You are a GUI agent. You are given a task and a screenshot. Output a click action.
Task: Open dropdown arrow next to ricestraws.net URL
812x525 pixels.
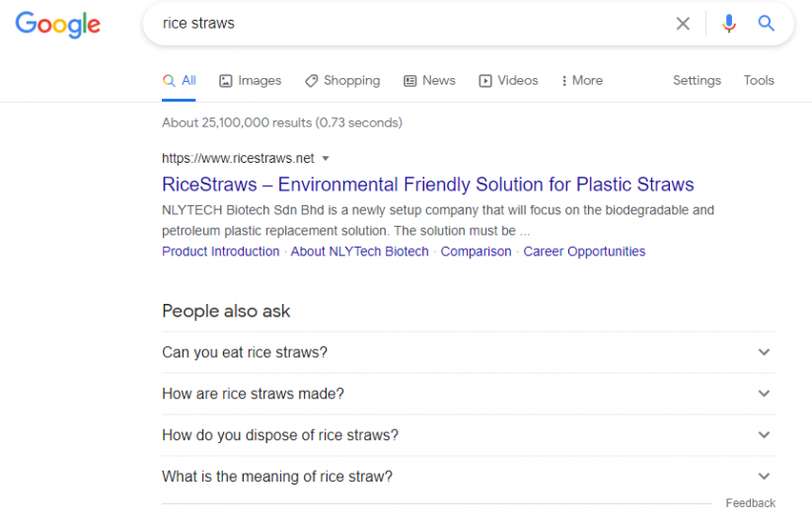coord(326,159)
